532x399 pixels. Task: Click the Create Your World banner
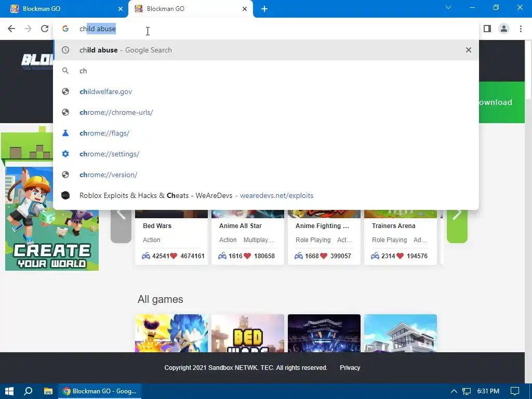(x=52, y=219)
